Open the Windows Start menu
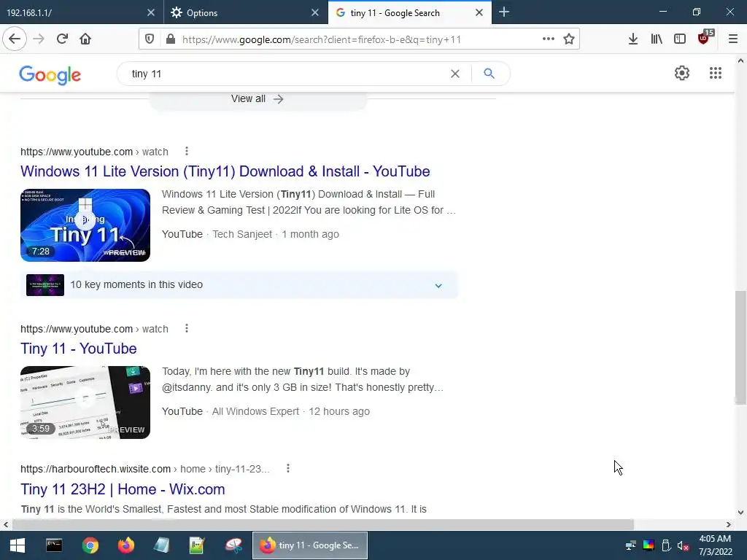The image size is (747, 560). (x=18, y=545)
